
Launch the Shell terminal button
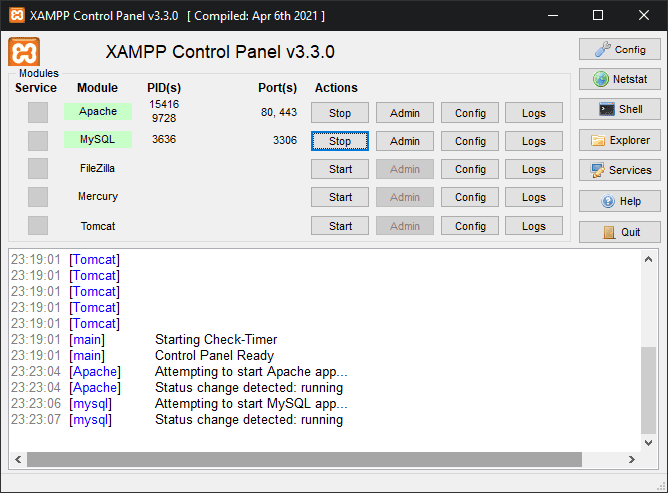click(x=619, y=109)
